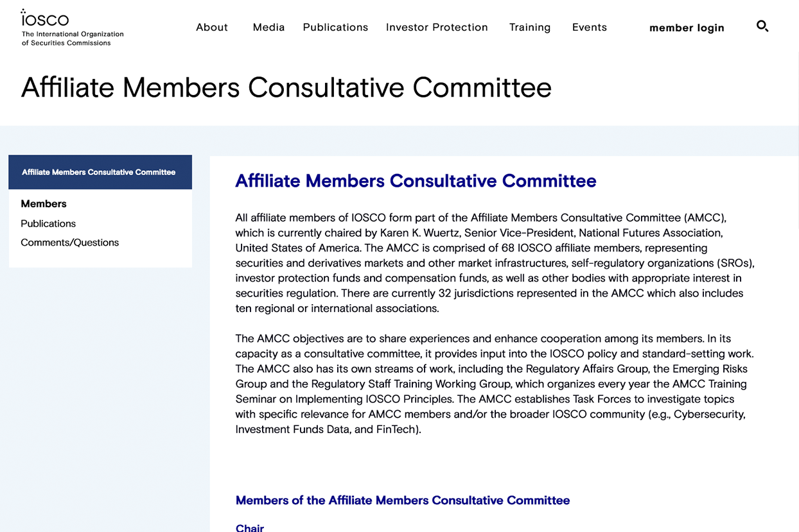Open the Media menu

coord(268,27)
